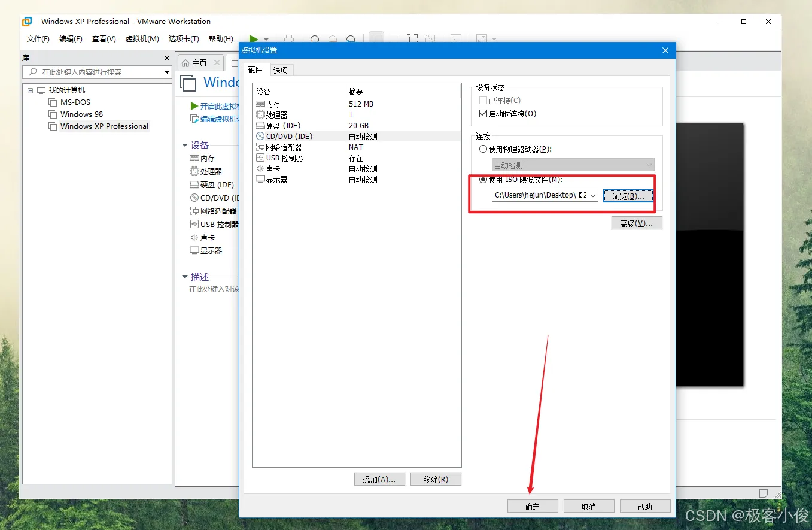Switch to the 选项 tab in settings dialog

[x=281, y=71]
